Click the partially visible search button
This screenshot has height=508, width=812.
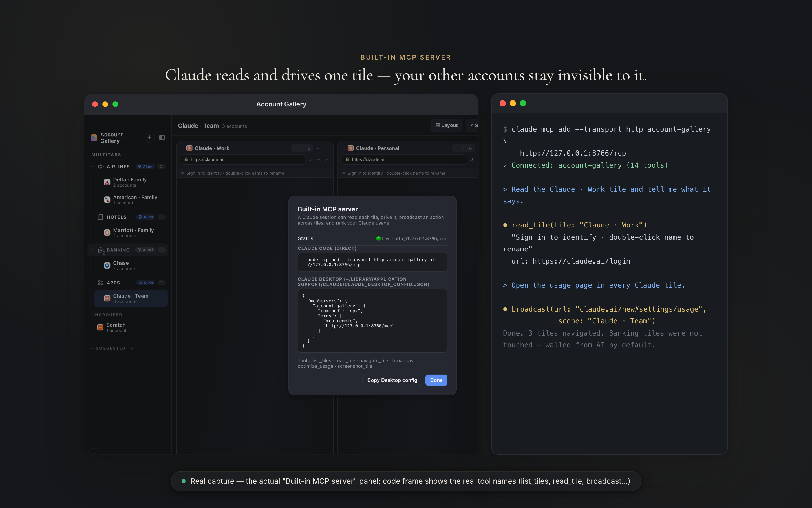click(x=473, y=125)
